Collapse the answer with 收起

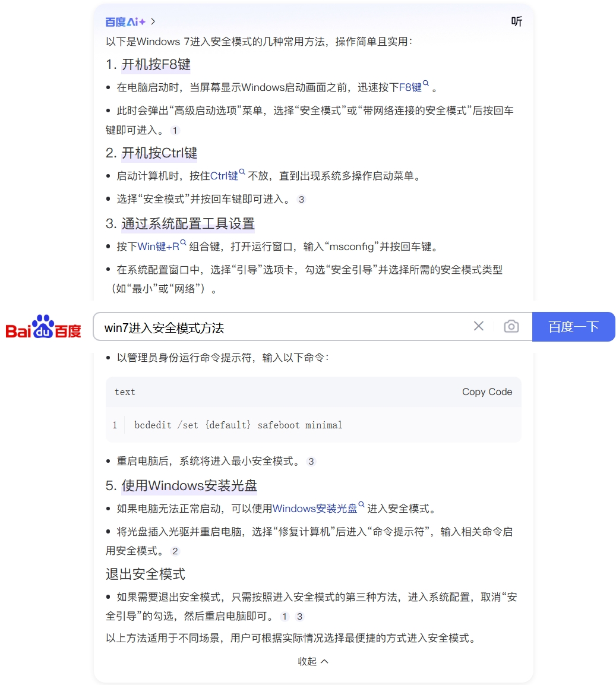pyautogui.click(x=313, y=661)
